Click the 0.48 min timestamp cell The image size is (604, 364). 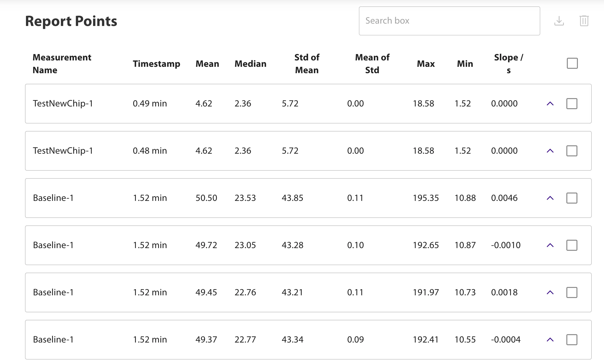point(150,151)
